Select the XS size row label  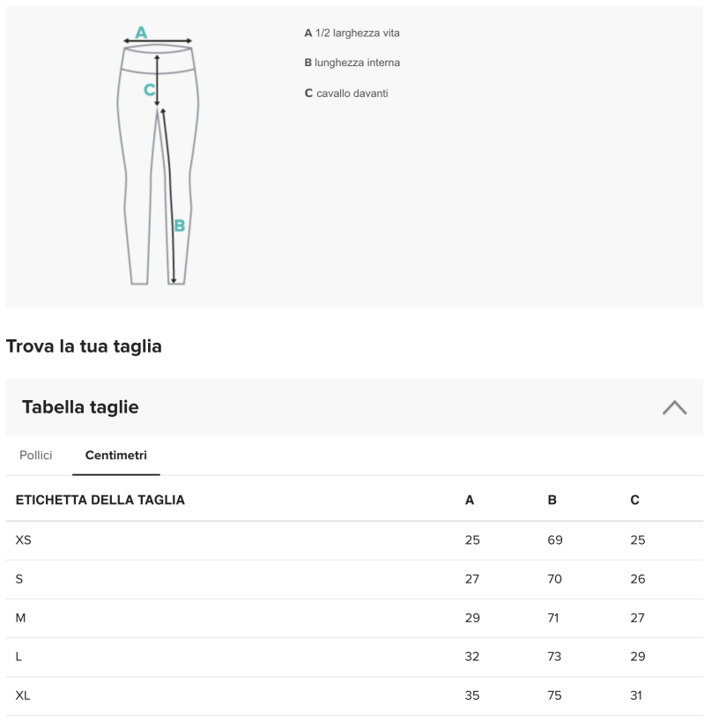pos(23,540)
